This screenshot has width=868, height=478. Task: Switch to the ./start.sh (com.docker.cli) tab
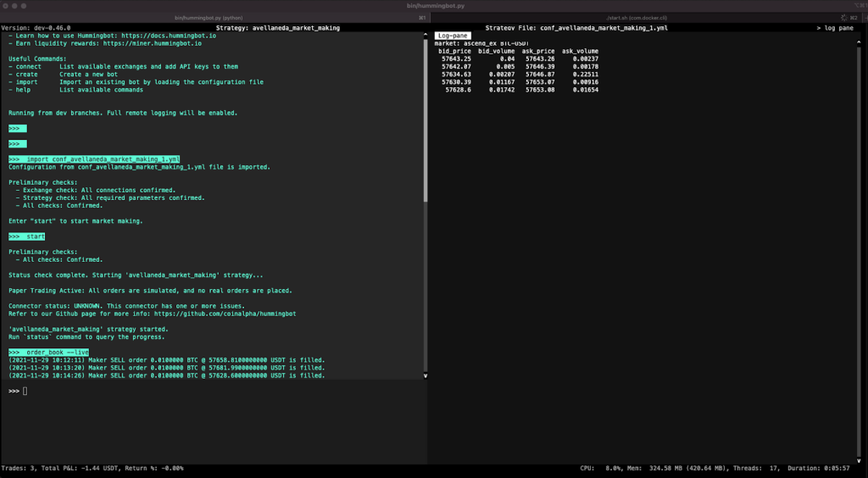[x=635, y=17]
